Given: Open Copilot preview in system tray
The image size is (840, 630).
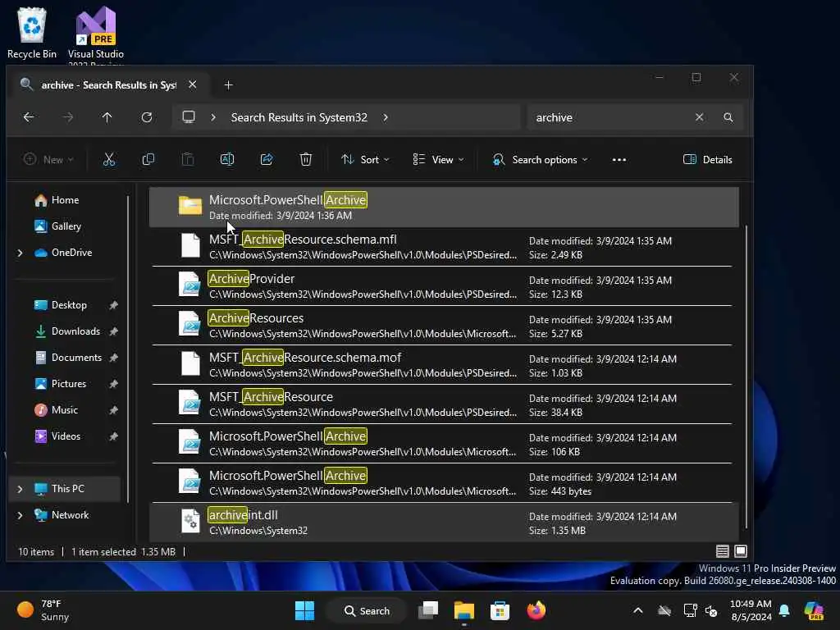Looking at the screenshot, I should pyautogui.click(x=814, y=610).
